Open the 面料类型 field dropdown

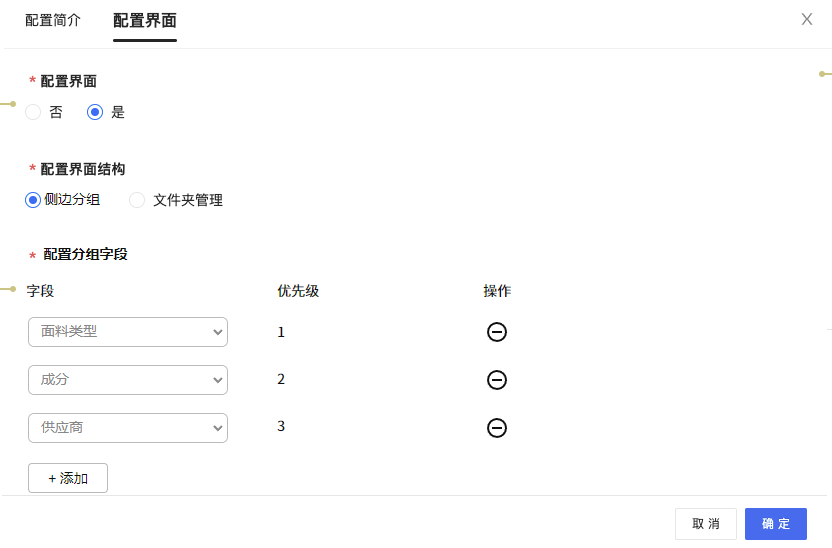[x=128, y=332]
